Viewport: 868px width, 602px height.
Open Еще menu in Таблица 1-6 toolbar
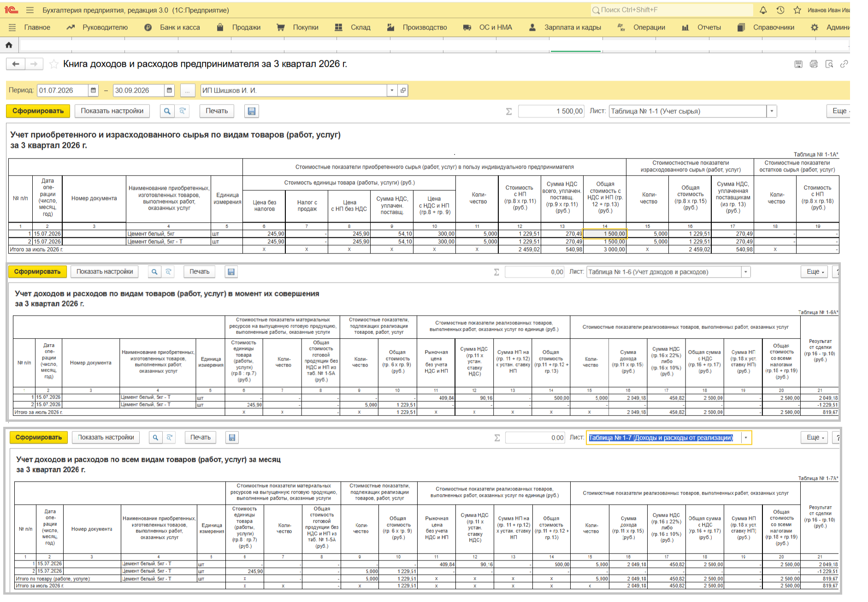coord(815,272)
